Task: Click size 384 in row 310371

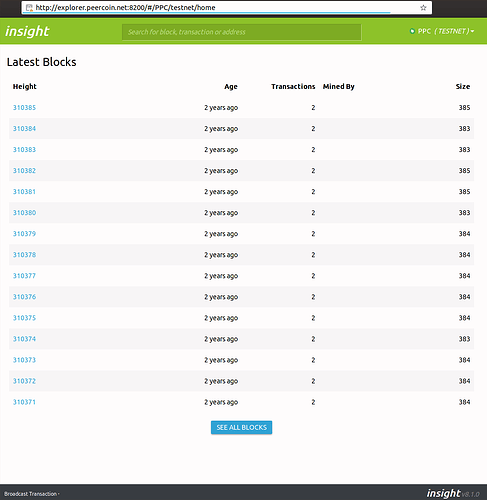Action: coord(464,402)
